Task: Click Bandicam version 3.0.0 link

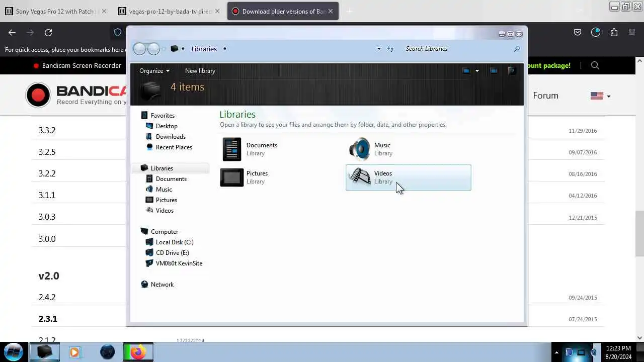Action: [x=47, y=239]
